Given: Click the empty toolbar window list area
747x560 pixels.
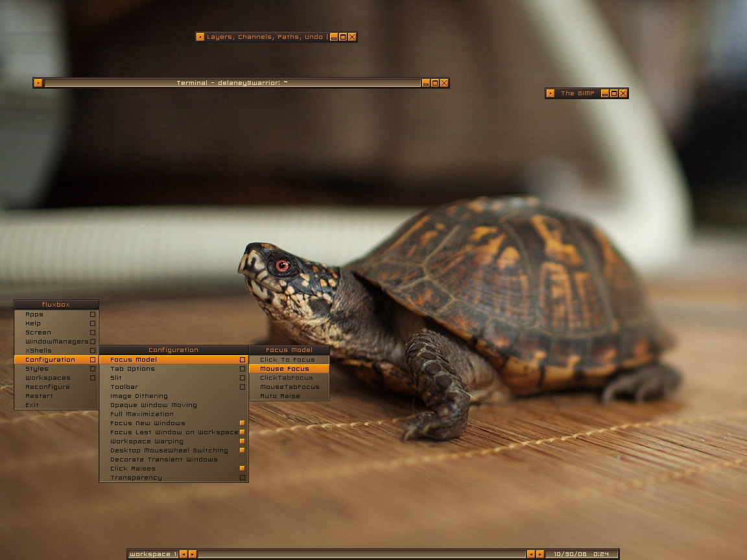Looking at the screenshot, I should coord(362,554).
